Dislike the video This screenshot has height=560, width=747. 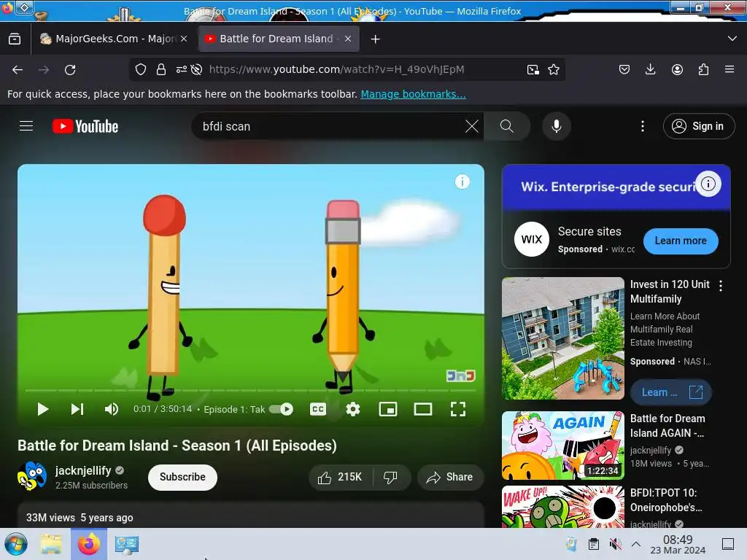391,477
